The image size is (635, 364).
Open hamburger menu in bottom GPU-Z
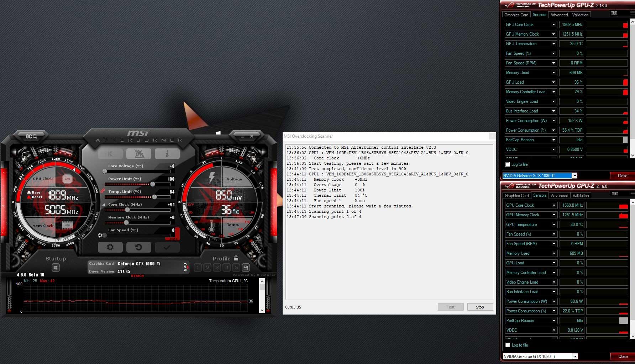pyautogui.click(x=633, y=194)
